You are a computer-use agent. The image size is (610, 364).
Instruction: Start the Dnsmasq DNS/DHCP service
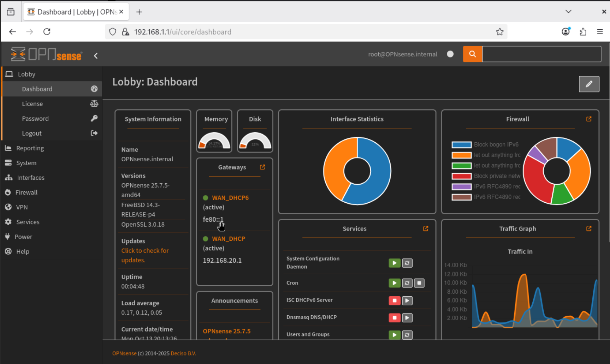407,318
